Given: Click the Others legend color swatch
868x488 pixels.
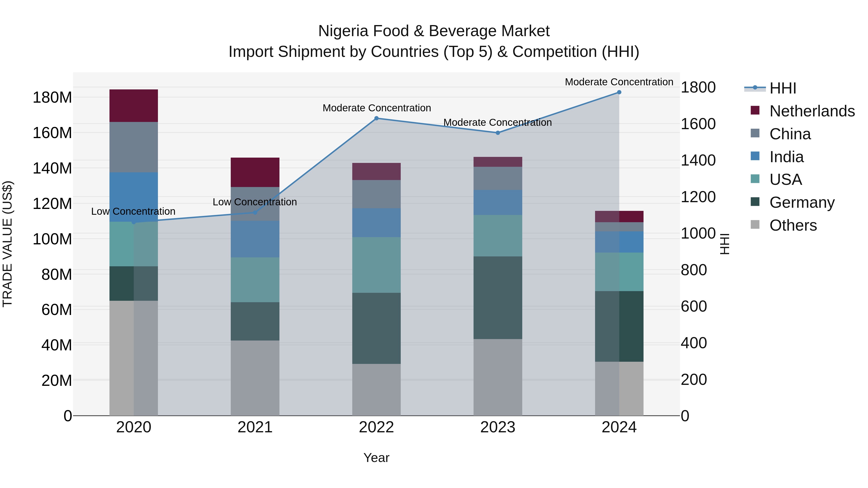Looking at the screenshot, I should [x=755, y=225].
